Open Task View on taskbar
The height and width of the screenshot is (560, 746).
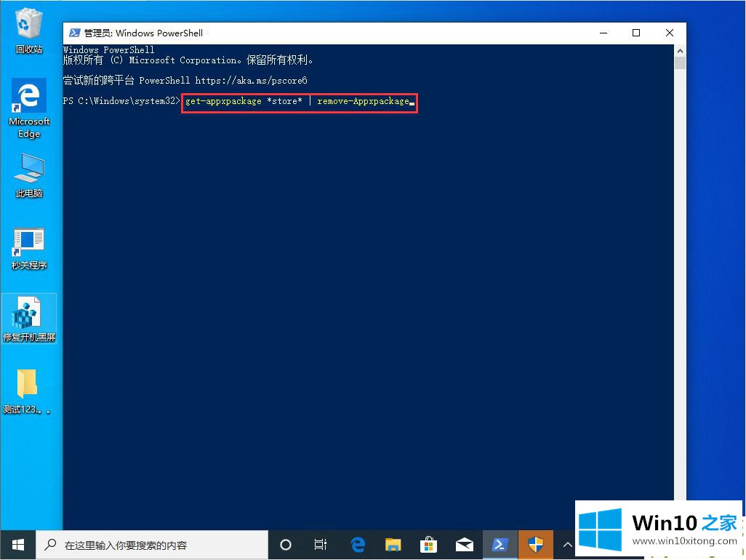(321, 545)
